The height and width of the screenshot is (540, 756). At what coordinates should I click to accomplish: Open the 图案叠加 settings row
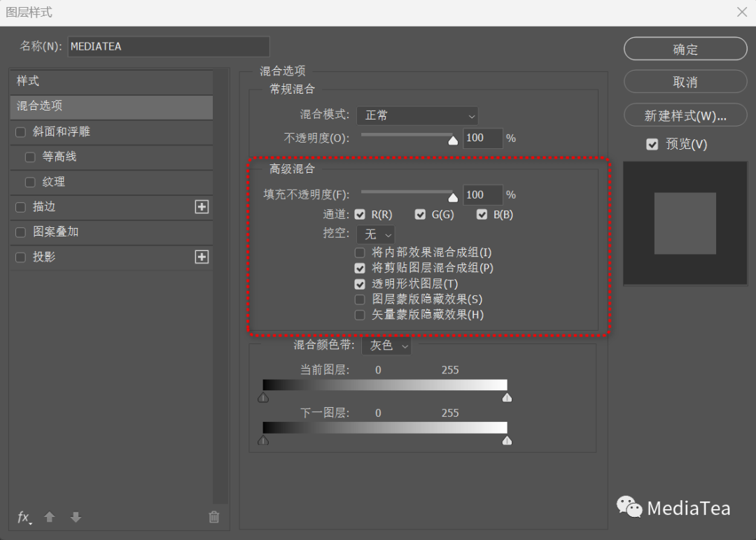click(x=111, y=232)
